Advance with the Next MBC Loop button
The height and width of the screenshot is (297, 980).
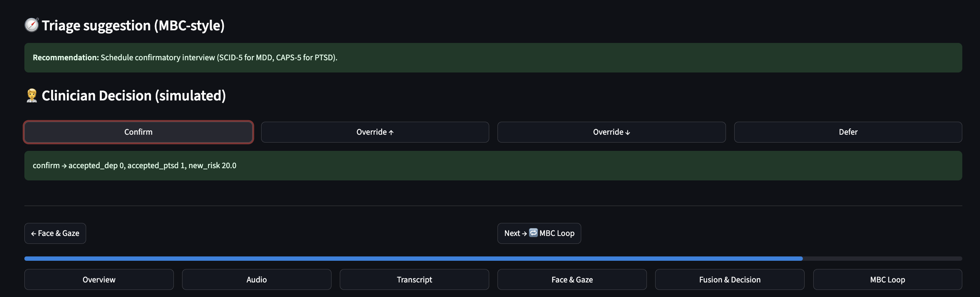pyautogui.click(x=539, y=234)
